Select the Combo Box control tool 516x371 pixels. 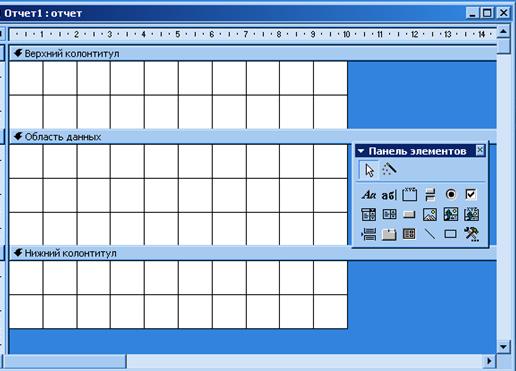coord(369,214)
